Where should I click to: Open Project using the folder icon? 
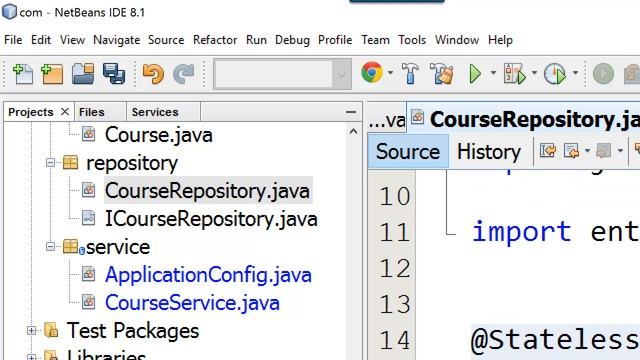pyautogui.click(x=83, y=74)
